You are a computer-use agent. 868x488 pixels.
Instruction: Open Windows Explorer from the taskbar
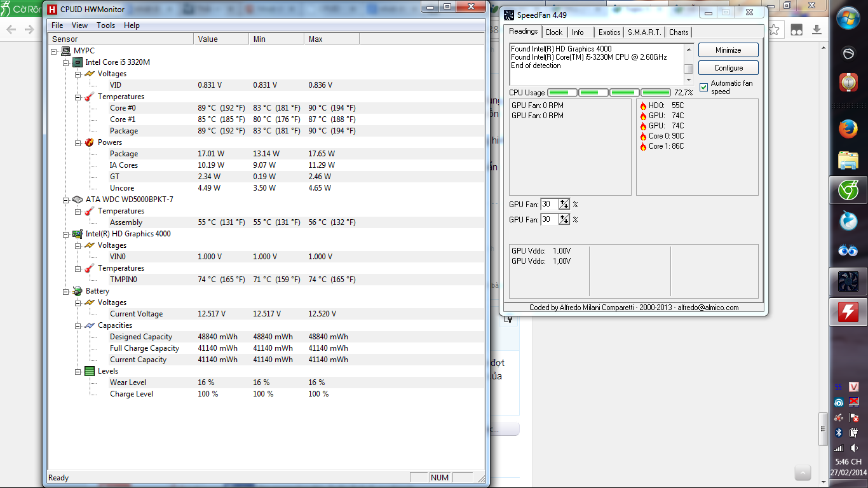coord(848,160)
